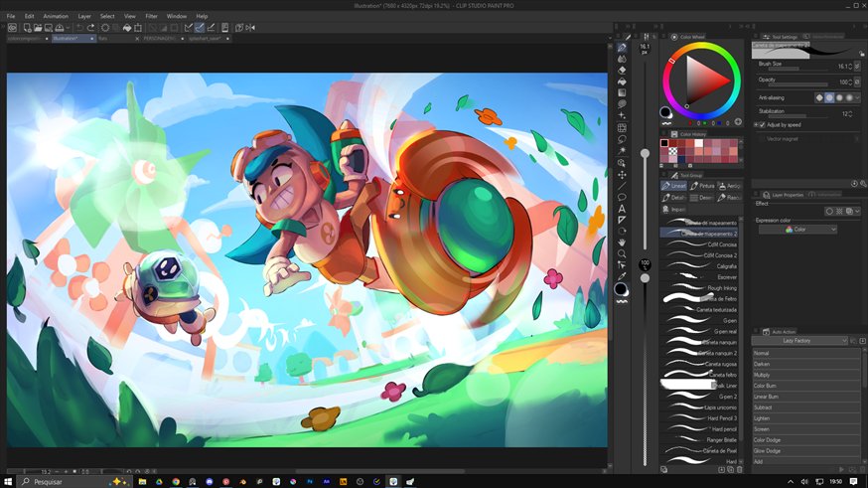Open Chrome from the Windows taskbar
This screenshot has width=868, height=488.
(176, 482)
